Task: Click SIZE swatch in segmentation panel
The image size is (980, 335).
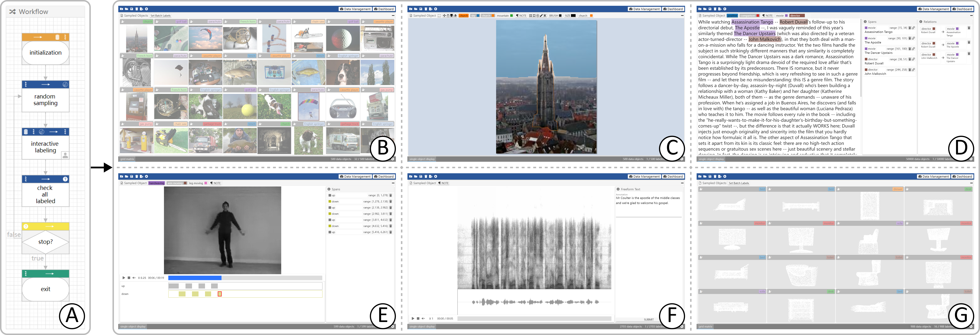Action: tap(573, 16)
